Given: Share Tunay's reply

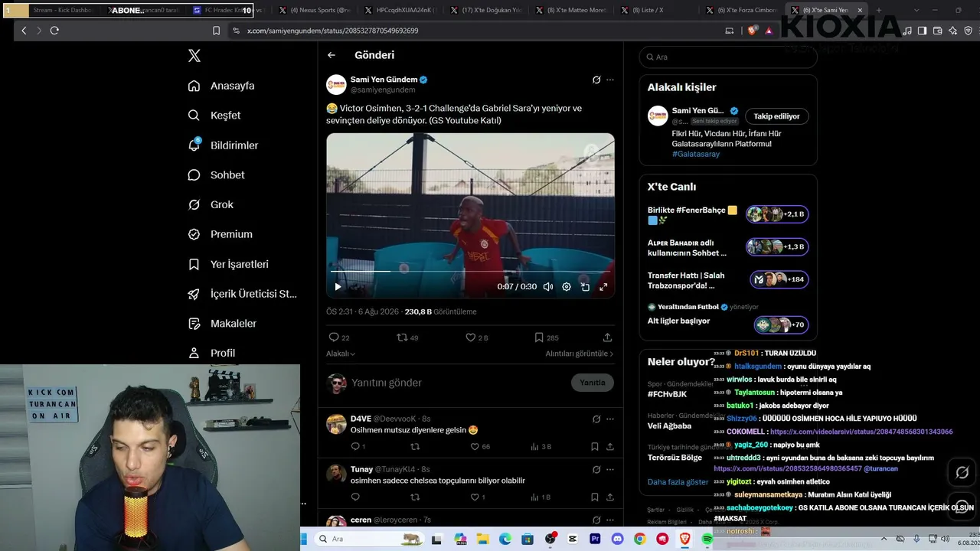Looking at the screenshot, I should pos(610,497).
